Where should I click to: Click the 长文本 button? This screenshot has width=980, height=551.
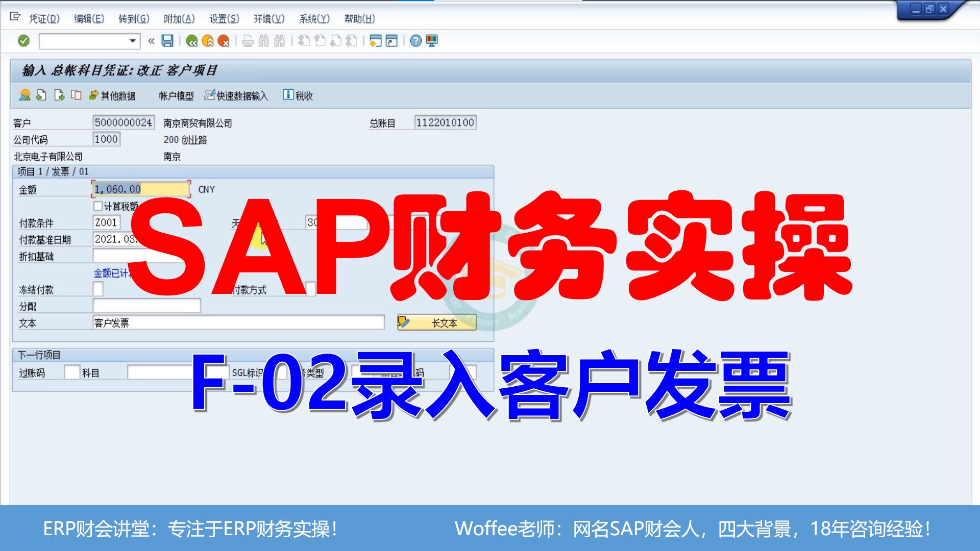coord(437,322)
